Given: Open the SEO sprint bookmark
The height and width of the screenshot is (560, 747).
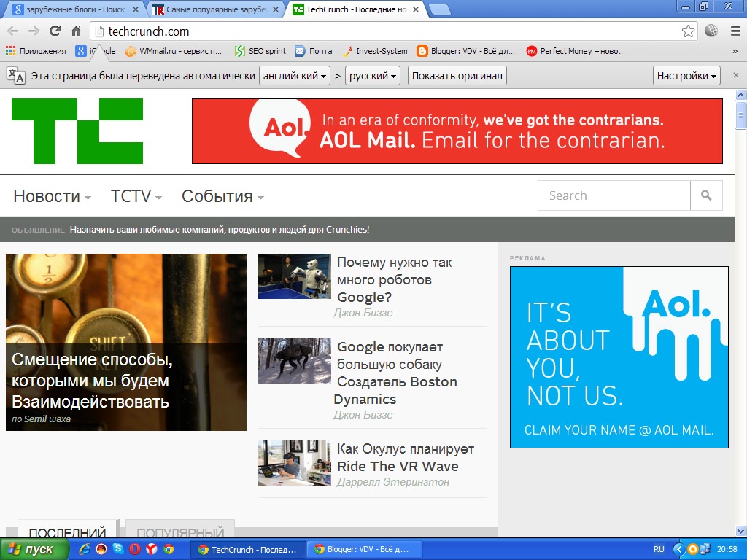Looking at the screenshot, I should point(260,51).
